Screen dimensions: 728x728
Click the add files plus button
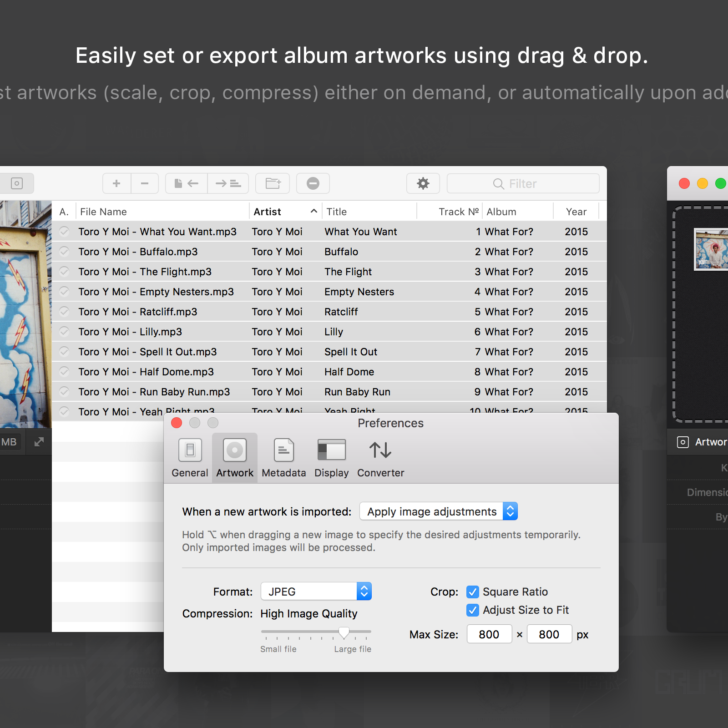pos(117,183)
